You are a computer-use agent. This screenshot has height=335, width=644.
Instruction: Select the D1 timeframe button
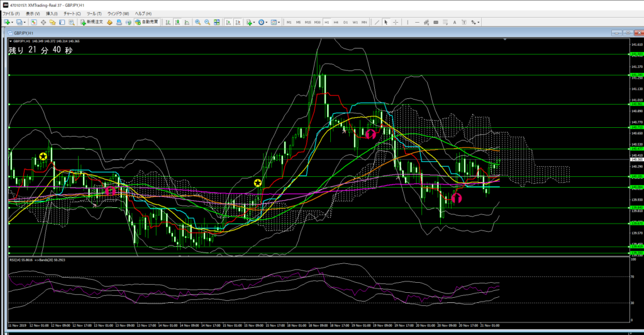coord(345,22)
